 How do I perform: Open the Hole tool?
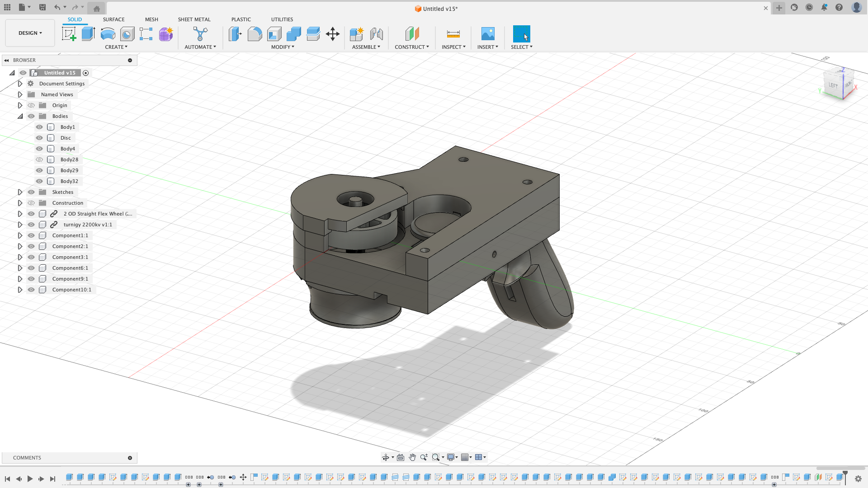pyautogui.click(x=127, y=33)
